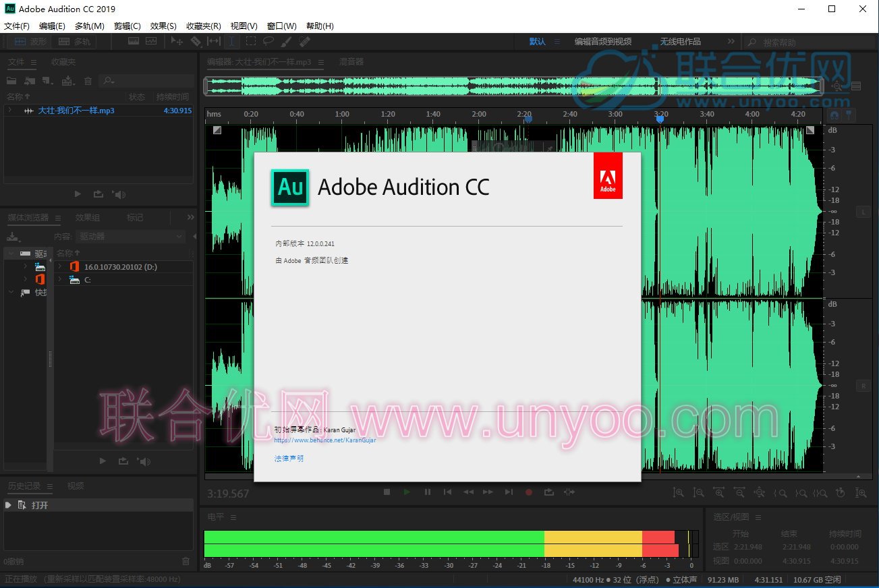Open the 媒体浏览器 panel menu icon
The image size is (879, 588).
(58, 218)
